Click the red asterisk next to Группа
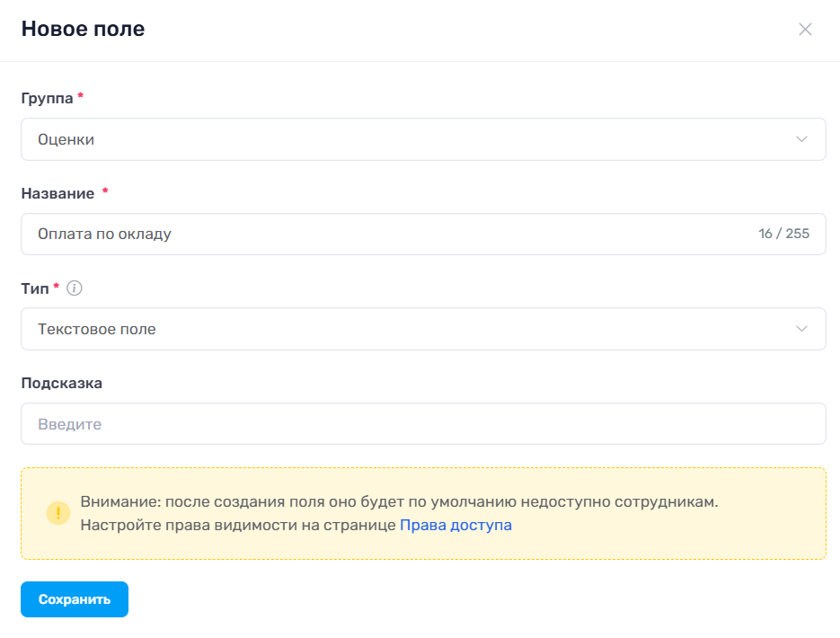This screenshot has width=840, height=638. pyautogui.click(x=80, y=95)
